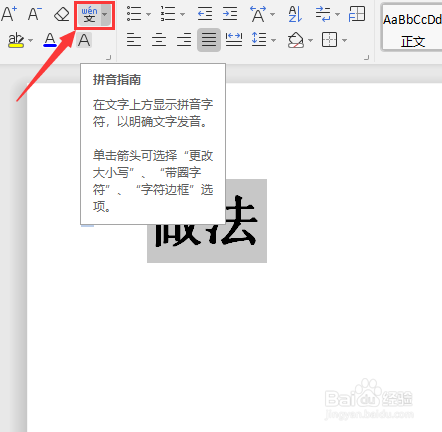The height and width of the screenshot is (432, 442).
Task: Click the line spacing icon
Action: coord(259,40)
